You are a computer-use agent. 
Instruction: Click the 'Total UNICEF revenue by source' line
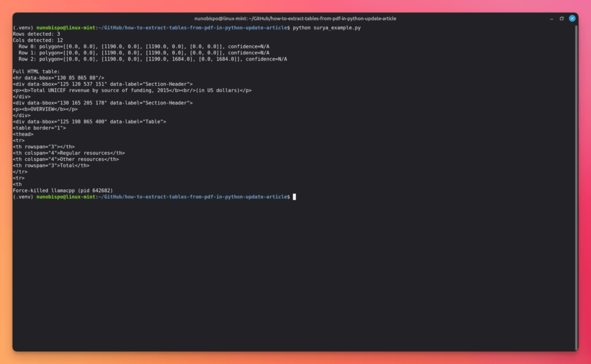coord(132,91)
